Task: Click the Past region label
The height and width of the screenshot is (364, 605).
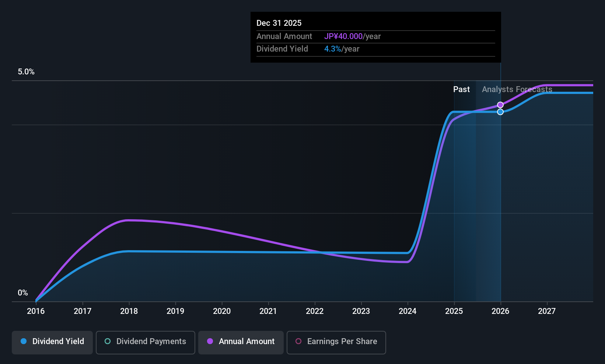Action: pos(461,89)
